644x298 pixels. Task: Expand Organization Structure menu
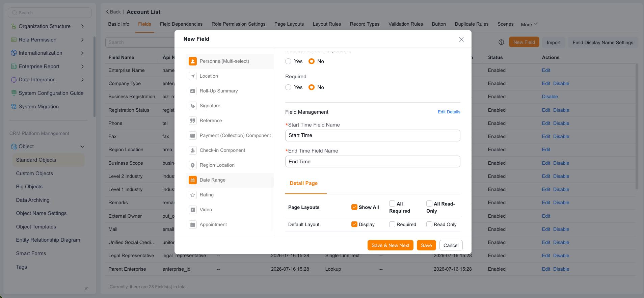click(x=82, y=26)
